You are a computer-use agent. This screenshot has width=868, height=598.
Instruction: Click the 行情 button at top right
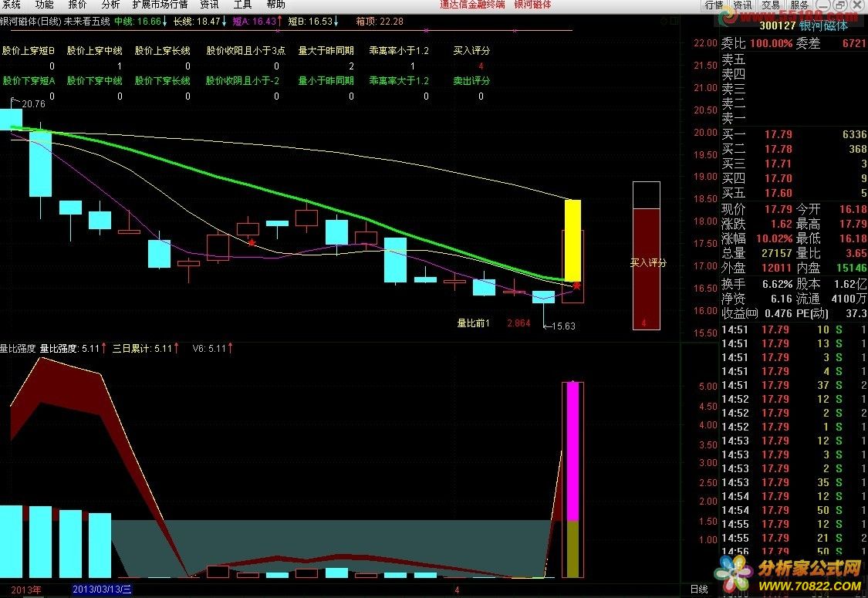(x=714, y=5)
